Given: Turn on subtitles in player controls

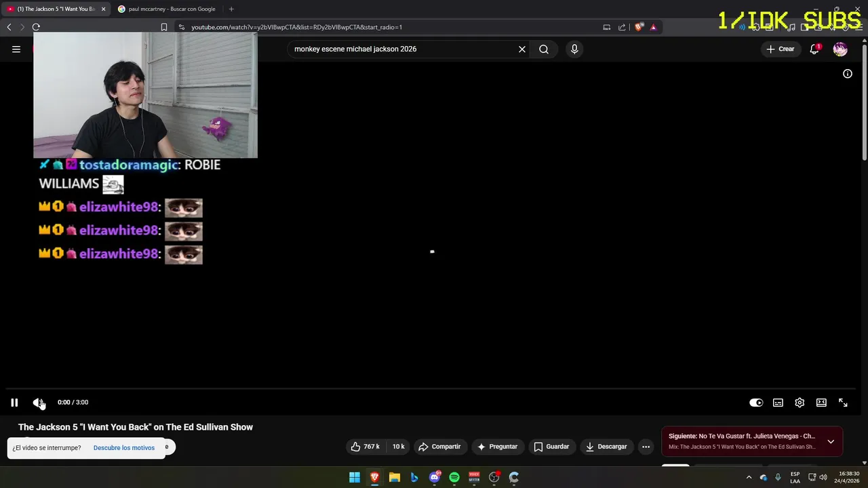Looking at the screenshot, I should click(778, 403).
